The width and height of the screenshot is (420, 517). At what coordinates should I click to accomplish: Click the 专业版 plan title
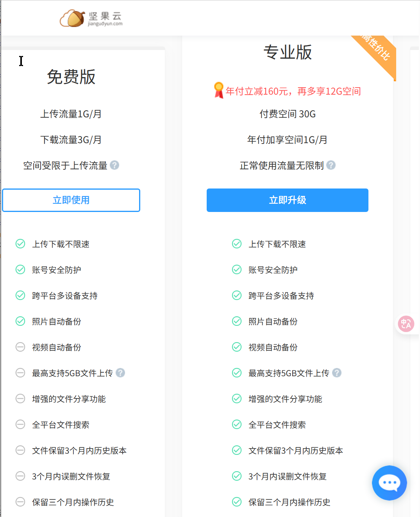288,52
